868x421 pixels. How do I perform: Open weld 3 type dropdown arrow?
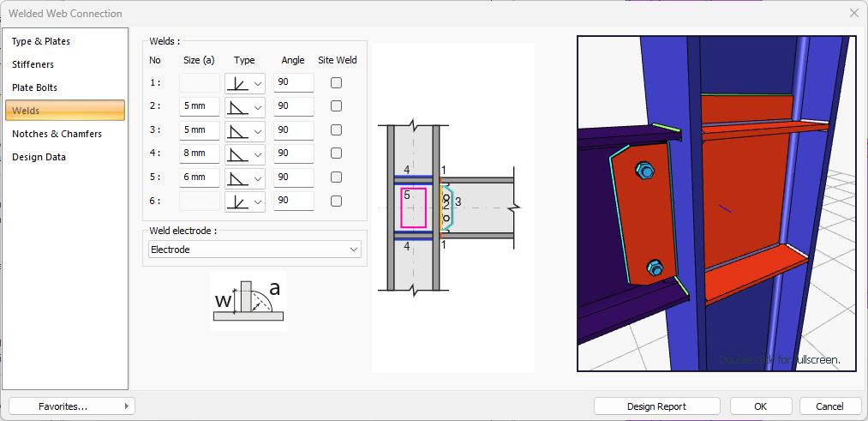[x=257, y=130]
